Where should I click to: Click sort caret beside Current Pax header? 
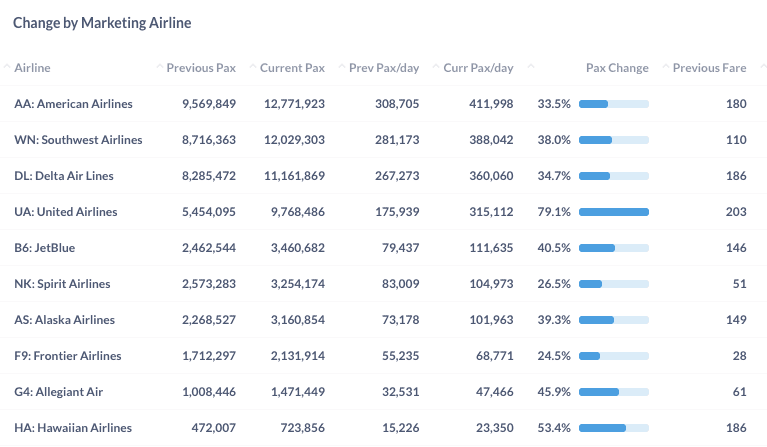253,67
